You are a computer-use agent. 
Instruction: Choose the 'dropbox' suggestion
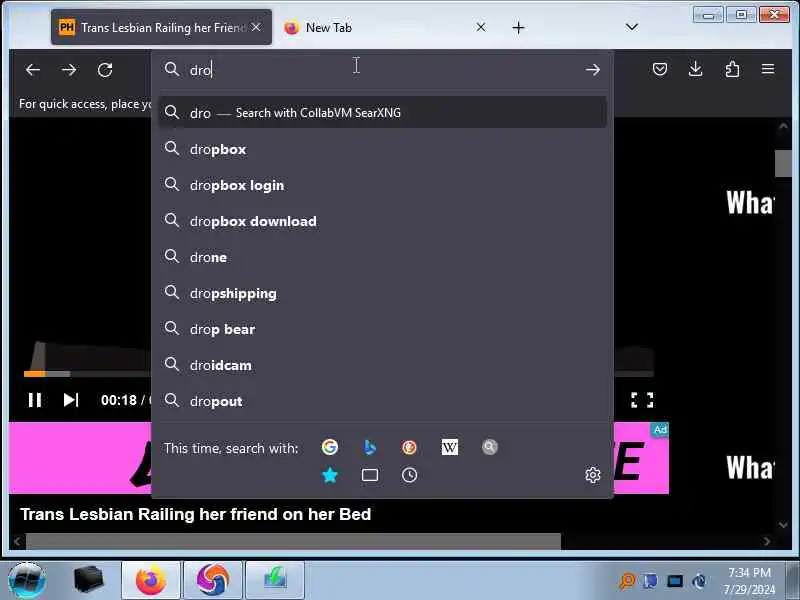[x=383, y=149]
